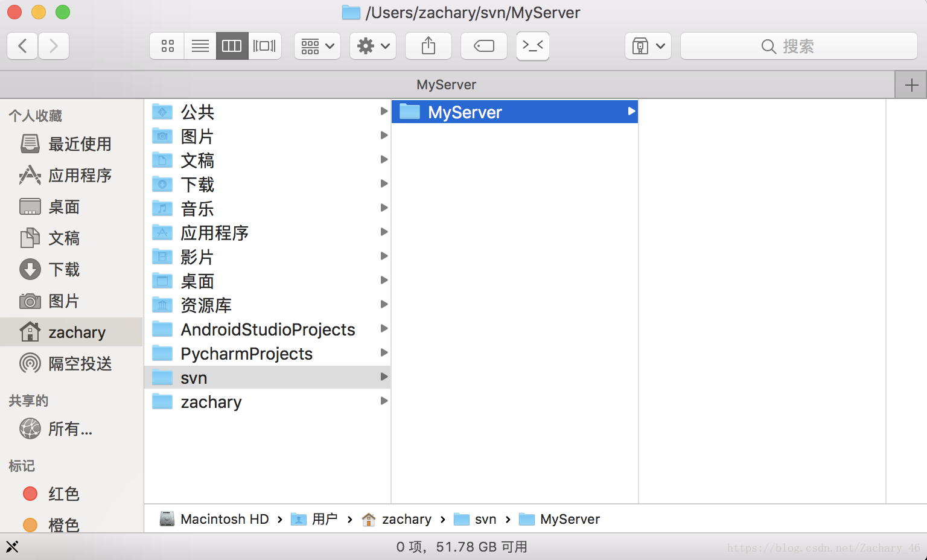Expand the 音乐 folder arrow
Viewport: 927px width, 560px height.
[x=384, y=208]
